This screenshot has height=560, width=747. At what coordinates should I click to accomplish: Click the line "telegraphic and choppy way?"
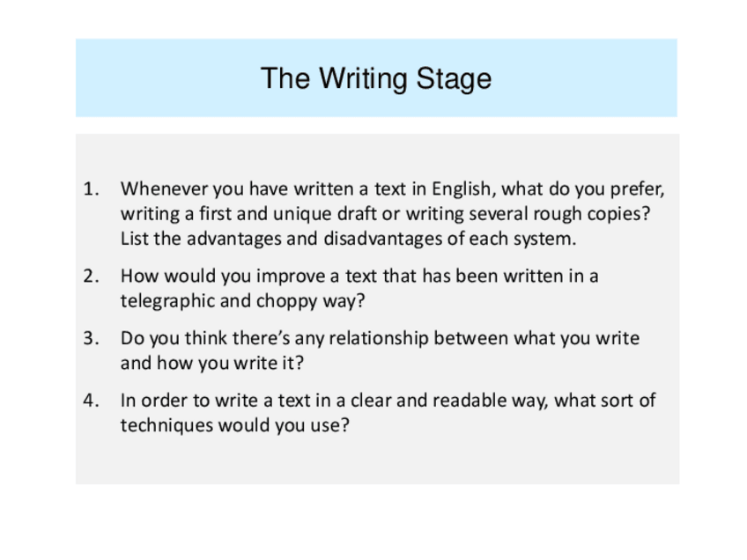[242, 300]
